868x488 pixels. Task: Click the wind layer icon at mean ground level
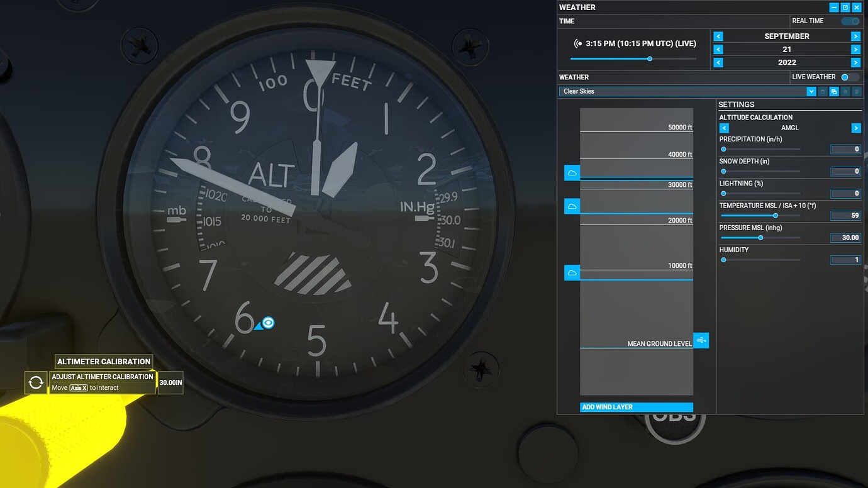702,340
